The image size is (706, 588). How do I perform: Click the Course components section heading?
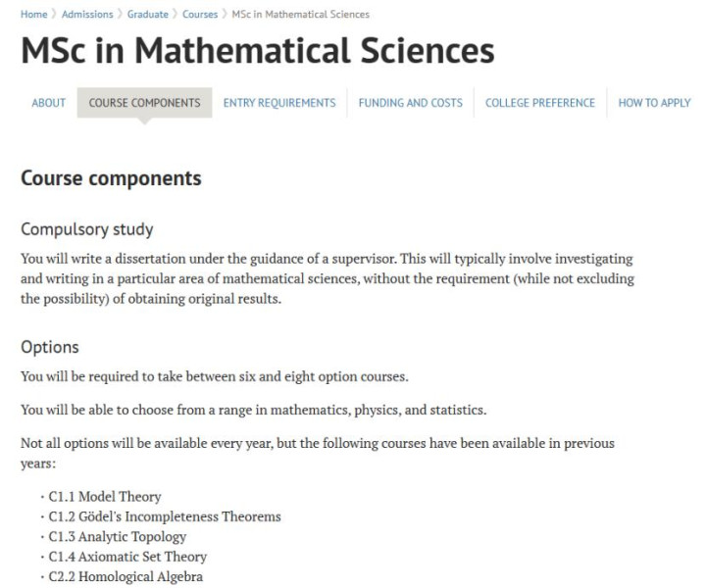[111, 178]
